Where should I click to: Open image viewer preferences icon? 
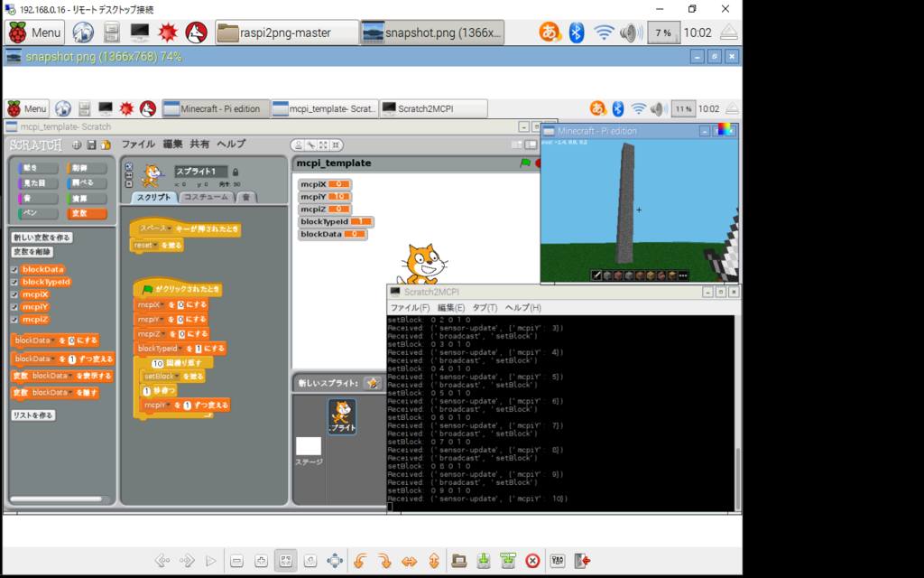pyautogui.click(x=558, y=560)
